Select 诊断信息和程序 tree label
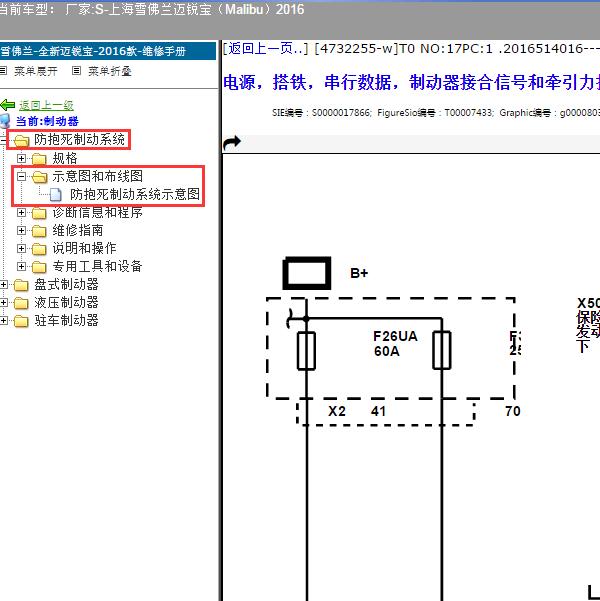The height and width of the screenshot is (601, 600). 98,212
